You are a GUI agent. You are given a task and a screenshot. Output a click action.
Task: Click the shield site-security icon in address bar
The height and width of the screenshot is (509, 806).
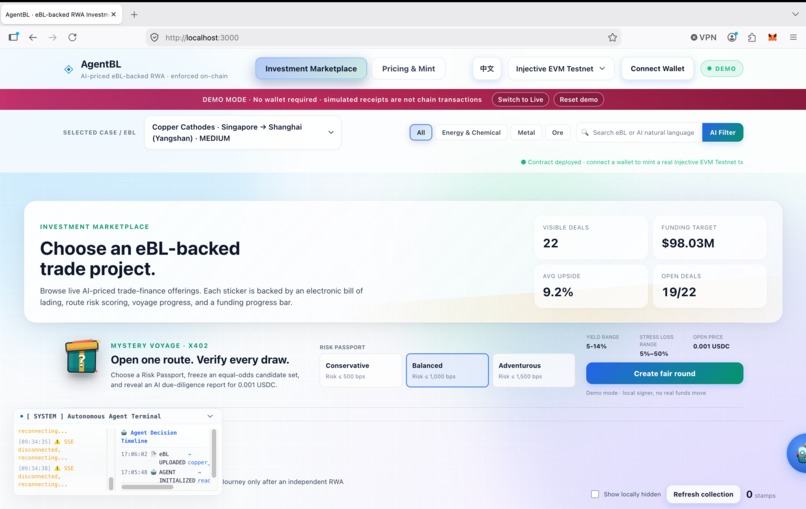[154, 38]
